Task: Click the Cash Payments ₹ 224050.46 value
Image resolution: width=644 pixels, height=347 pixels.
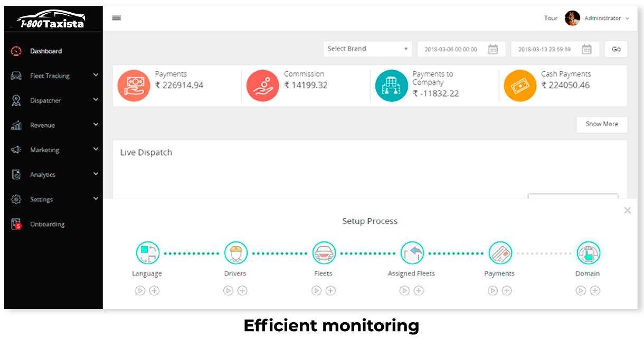Action: click(565, 85)
